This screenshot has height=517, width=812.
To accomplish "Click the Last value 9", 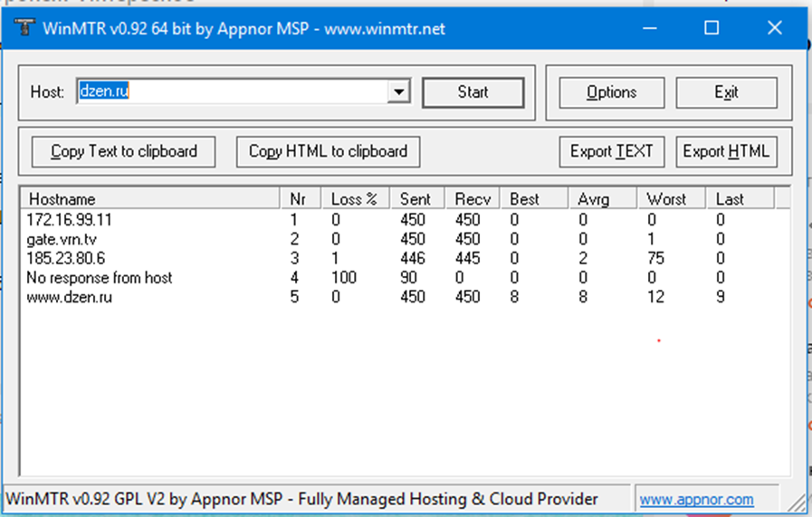I will [721, 297].
